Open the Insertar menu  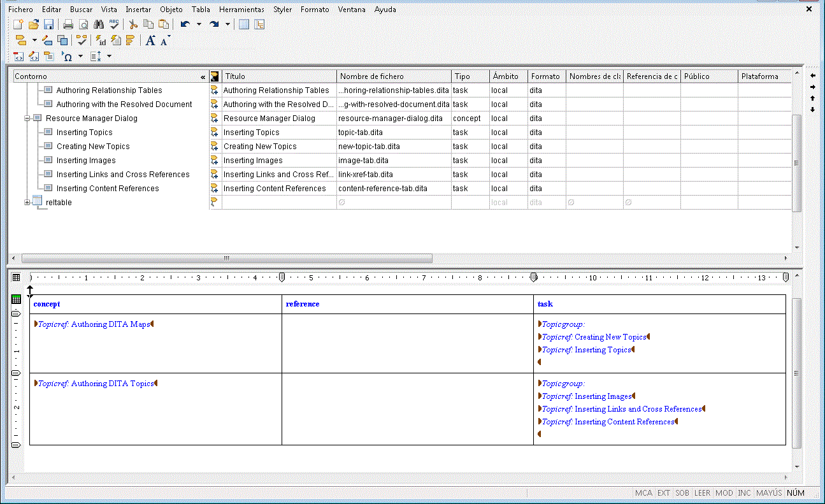[138, 10]
